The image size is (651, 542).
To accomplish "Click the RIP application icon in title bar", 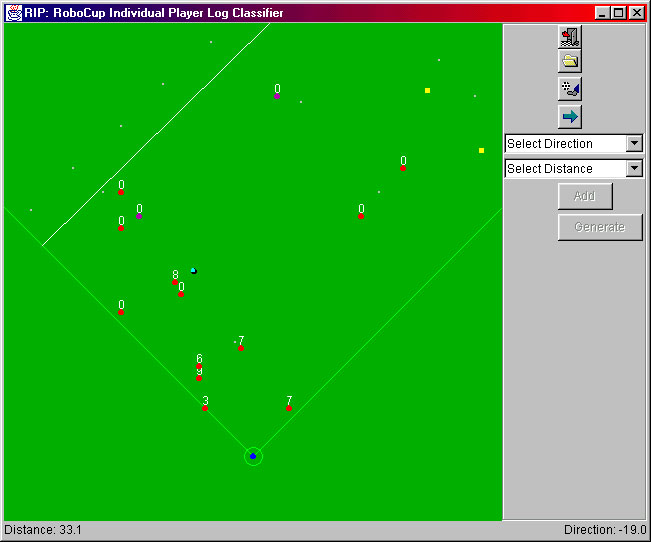I will pyautogui.click(x=14, y=13).
